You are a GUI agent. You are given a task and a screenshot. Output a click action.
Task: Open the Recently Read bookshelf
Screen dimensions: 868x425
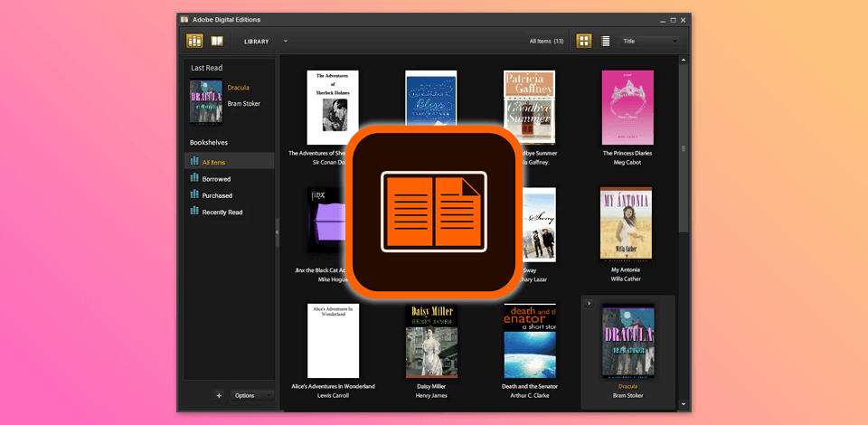click(x=222, y=212)
